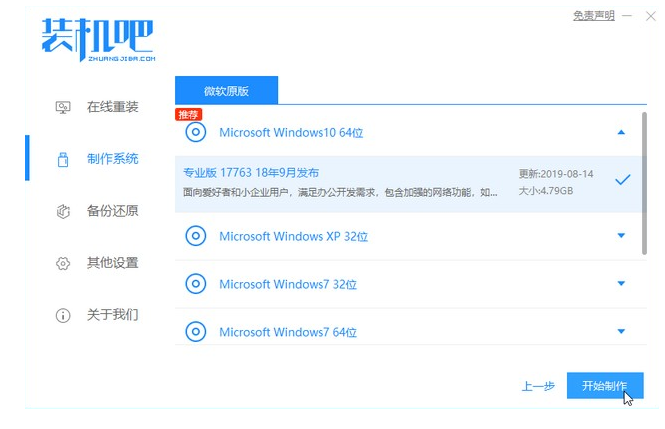665x429 pixels.
Task: Click the 备份还原 icon in sidebar
Action: tap(63, 211)
